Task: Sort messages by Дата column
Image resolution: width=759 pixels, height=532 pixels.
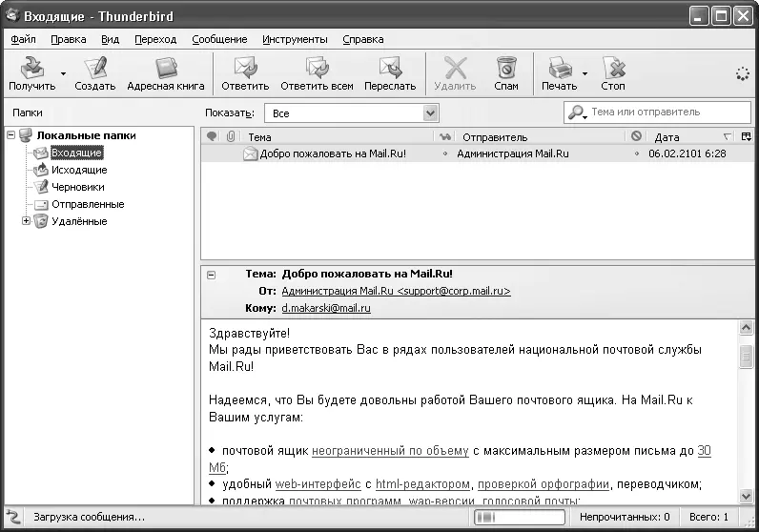Action: (691, 137)
